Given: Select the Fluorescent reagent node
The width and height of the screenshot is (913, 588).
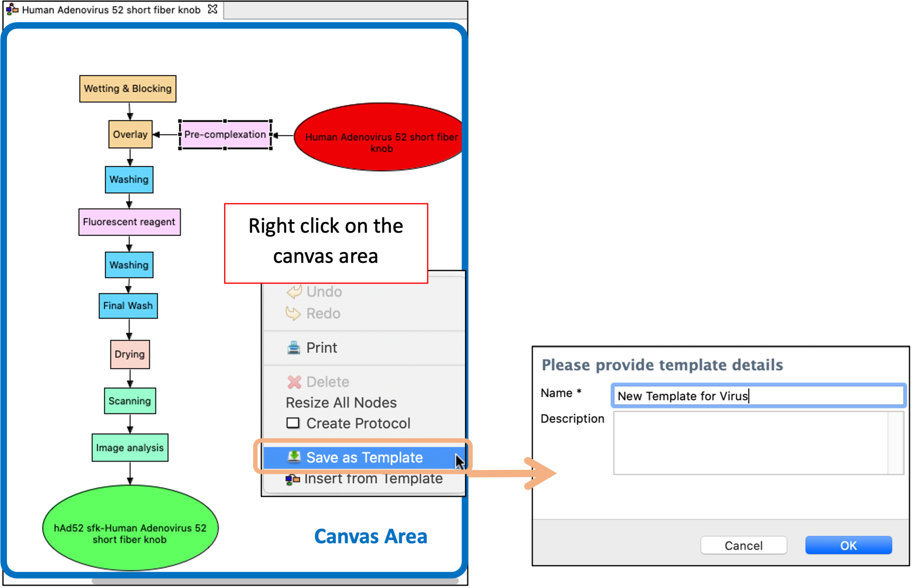Looking at the screenshot, I should [x=129, y=222].
